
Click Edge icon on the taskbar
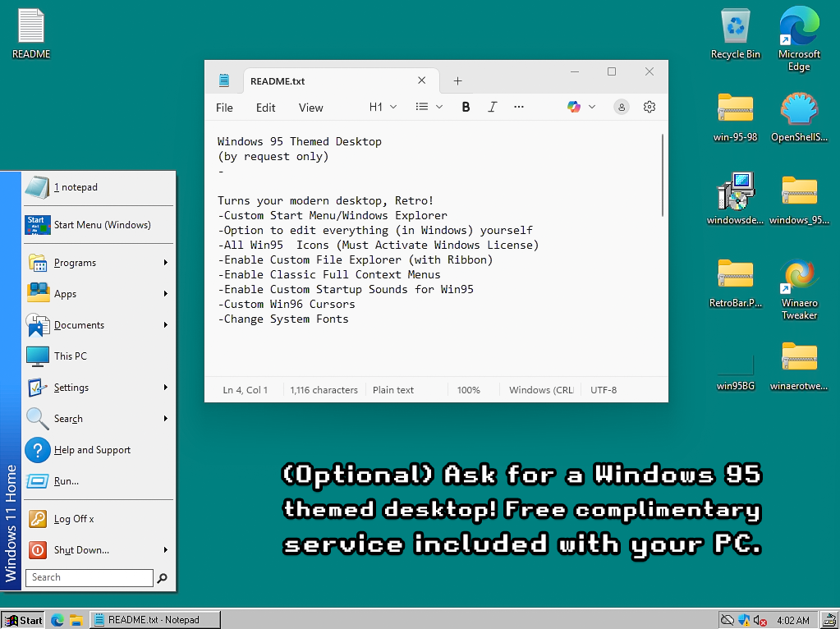coord(57,620)
